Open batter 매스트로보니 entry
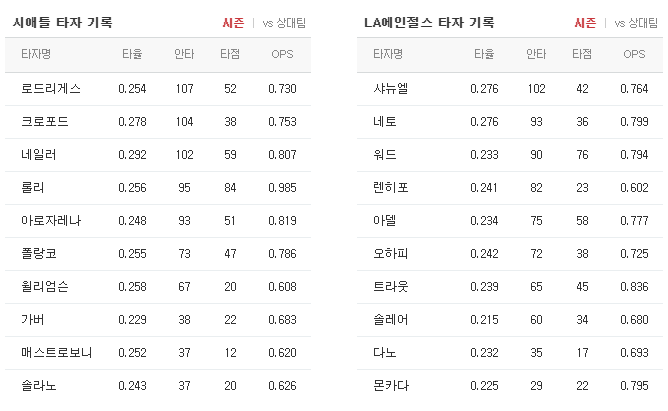 [x=158, y=353]
